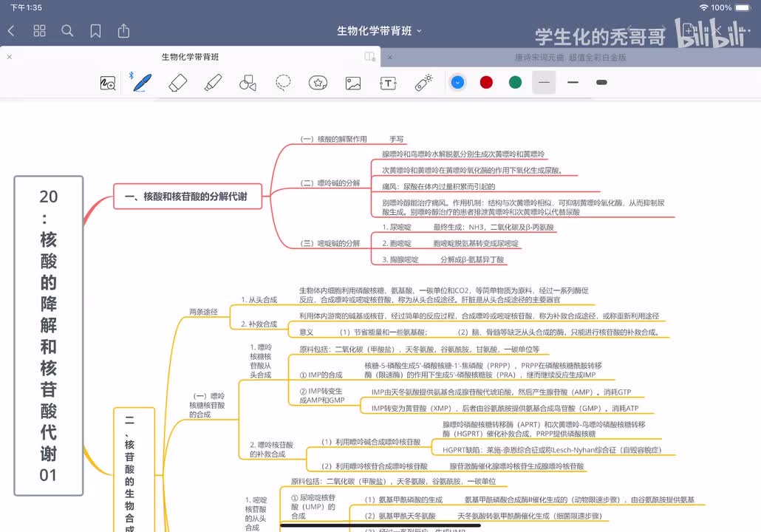Viewport: 761px width, 532px height.
Task: Switch to the 生物化学带背班 tab
Action: coord(191,57)
